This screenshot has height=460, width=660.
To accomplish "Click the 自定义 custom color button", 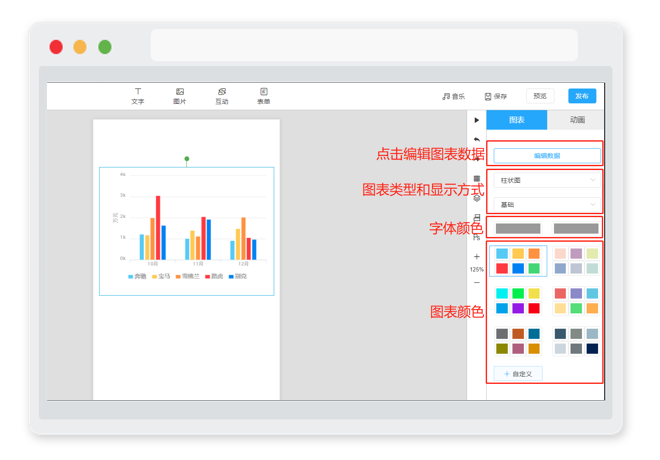I will (518, 374).
